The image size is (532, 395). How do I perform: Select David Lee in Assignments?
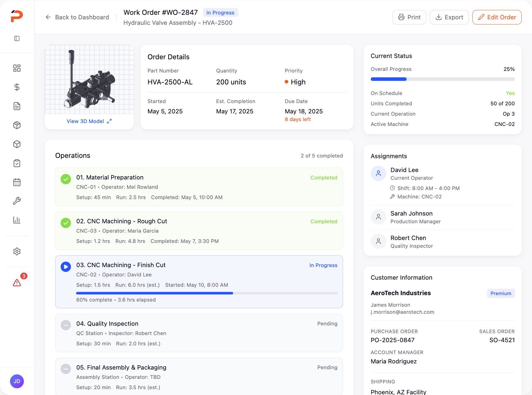(404, 170)
